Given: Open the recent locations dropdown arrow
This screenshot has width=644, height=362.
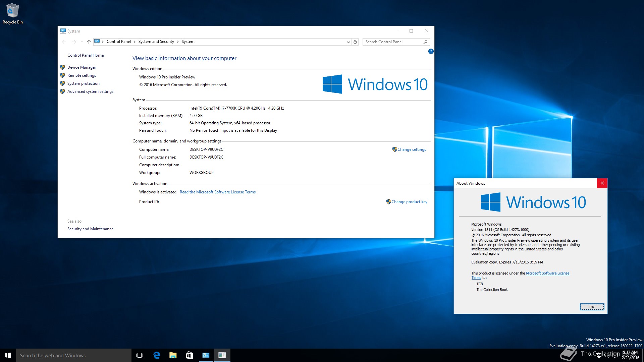Looking at the screenshot, I should pos(82,42).
